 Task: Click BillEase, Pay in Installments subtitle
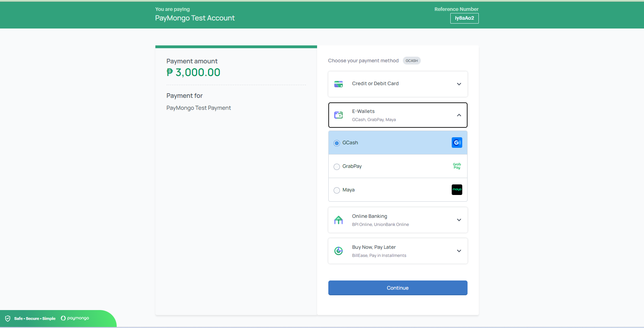379,256
